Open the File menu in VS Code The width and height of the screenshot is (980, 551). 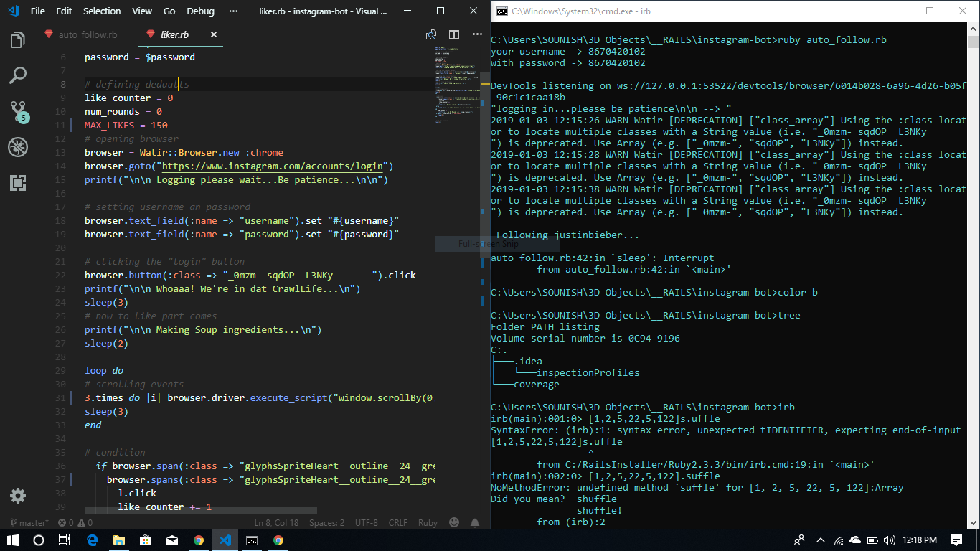38,11
